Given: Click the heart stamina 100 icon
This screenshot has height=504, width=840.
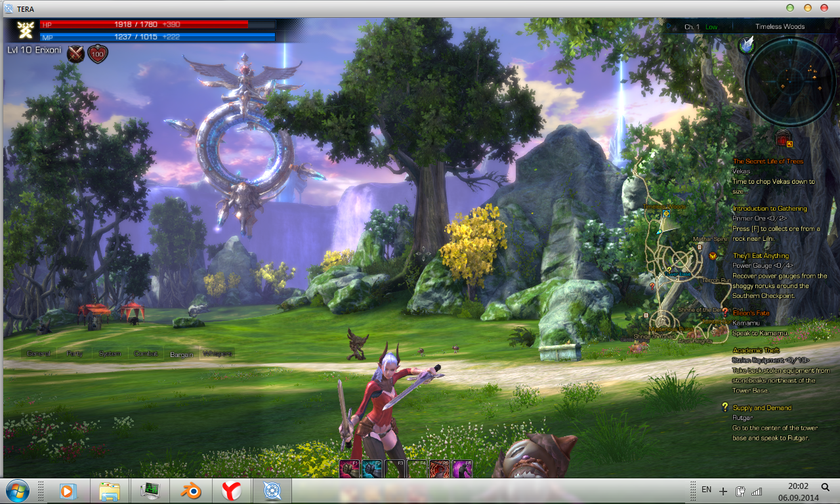Looking at the screenshot, I should click(x=98, y=54).
